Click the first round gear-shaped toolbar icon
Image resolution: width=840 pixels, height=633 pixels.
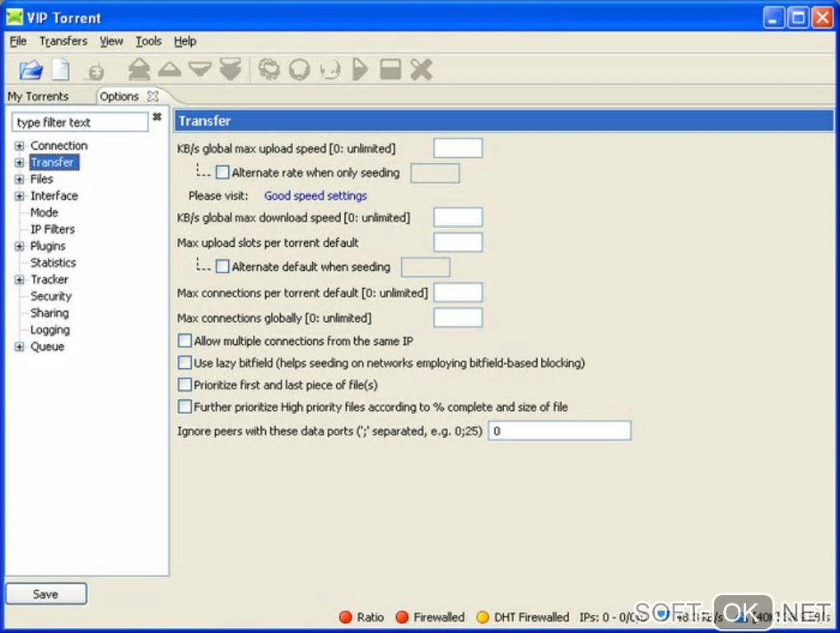click(x=269, y=69)
